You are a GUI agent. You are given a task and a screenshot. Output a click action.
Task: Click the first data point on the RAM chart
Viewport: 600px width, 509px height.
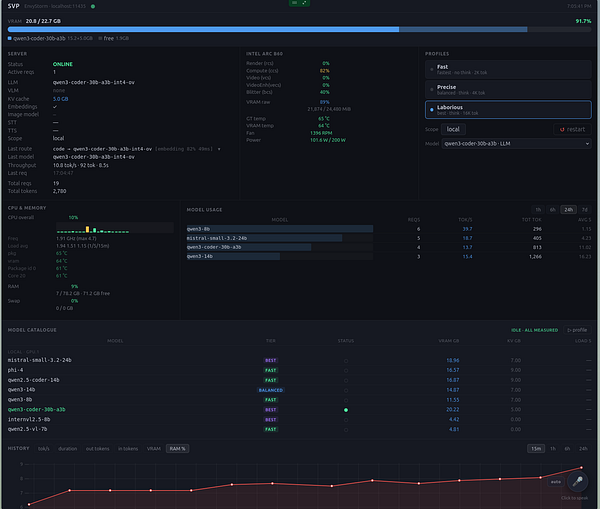pyautogui.click(x=29, y=504)
